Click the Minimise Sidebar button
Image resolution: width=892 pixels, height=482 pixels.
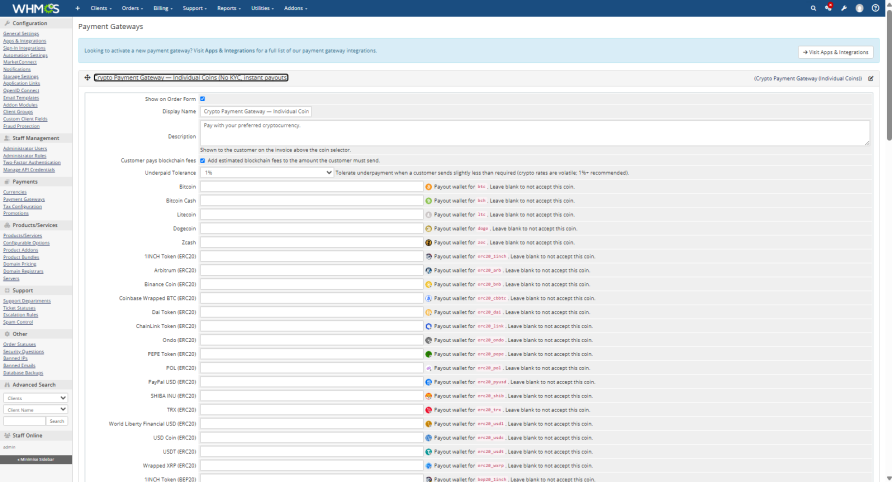(36, 459)
